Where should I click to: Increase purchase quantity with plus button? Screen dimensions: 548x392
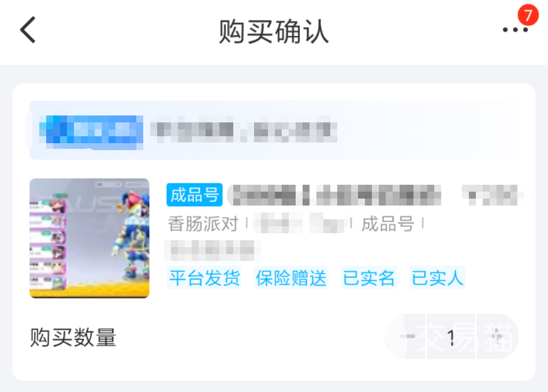tap(496, 337)
